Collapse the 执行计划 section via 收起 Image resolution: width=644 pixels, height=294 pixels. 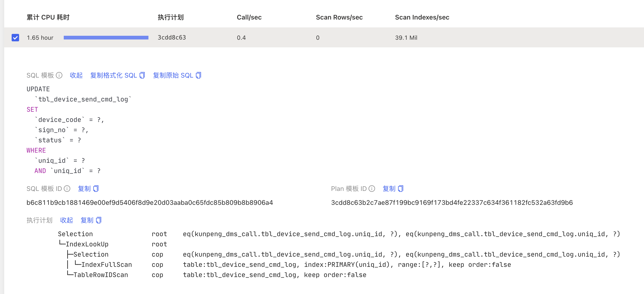(x=67, y=220)
